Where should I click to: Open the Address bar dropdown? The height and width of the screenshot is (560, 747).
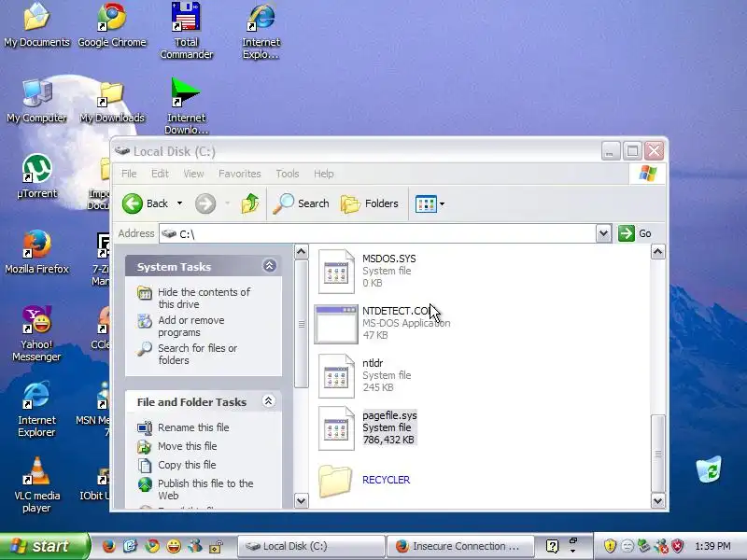603,233
